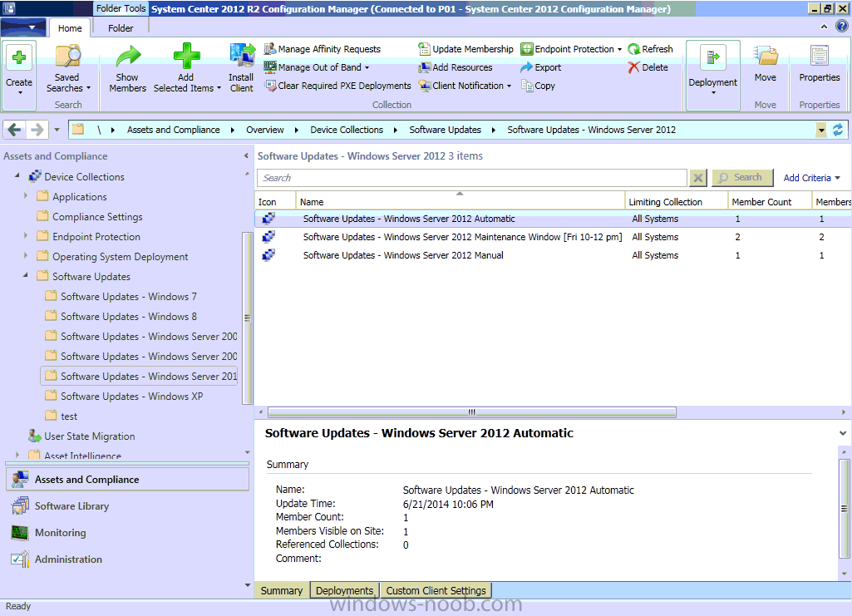Viewport: 852px width, 616px height.
Task: Open Endpoint Protection ribbon dropdown
Action: [571, 49]
